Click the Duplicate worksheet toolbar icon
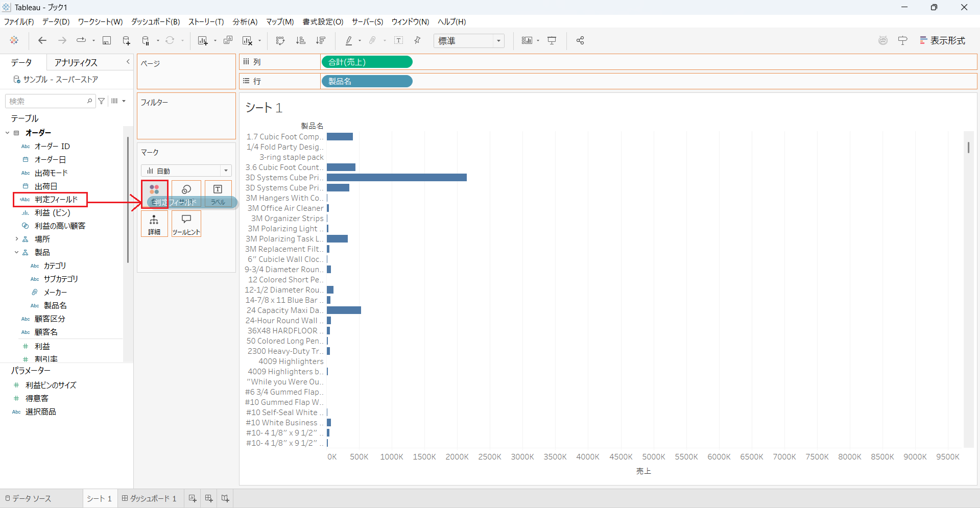980x508 pixels. click(228, 41)
